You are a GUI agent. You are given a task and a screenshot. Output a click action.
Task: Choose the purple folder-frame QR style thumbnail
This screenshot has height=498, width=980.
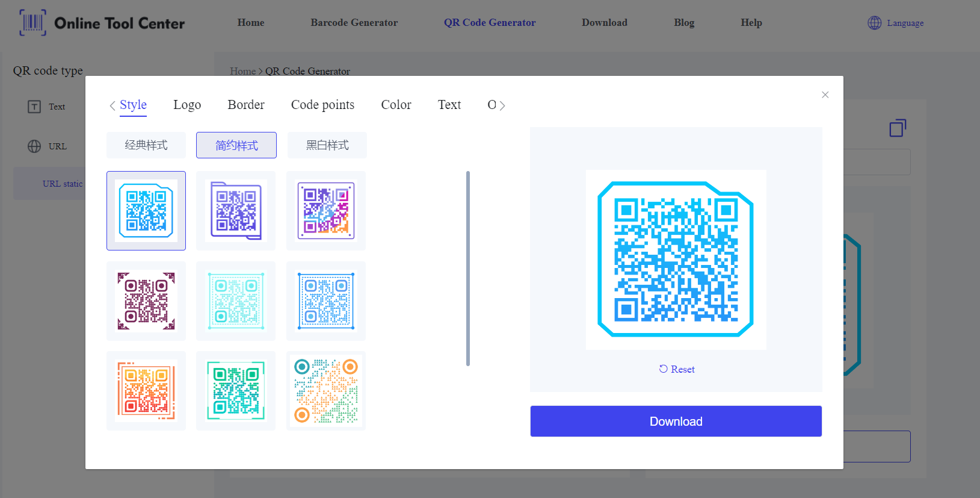point(236,211)
